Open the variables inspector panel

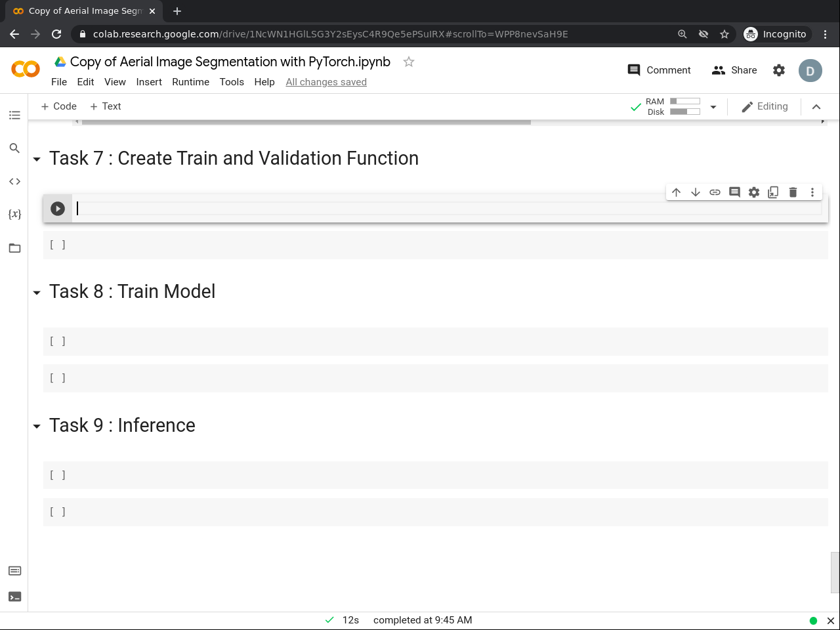tap(14, 214)
